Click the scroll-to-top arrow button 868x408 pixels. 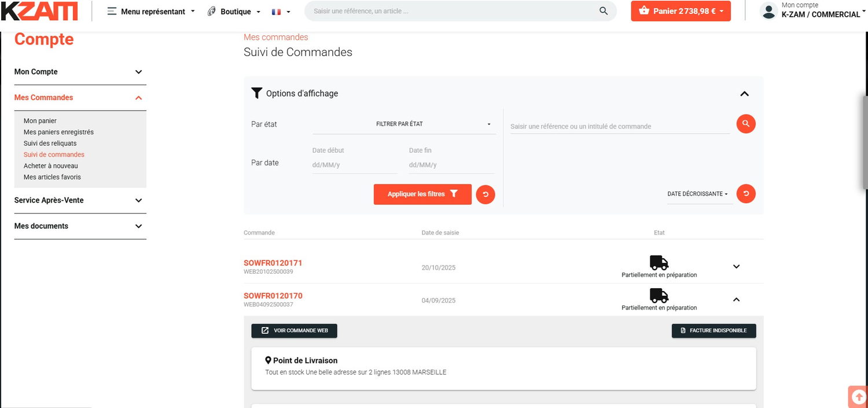coord(859,397)
